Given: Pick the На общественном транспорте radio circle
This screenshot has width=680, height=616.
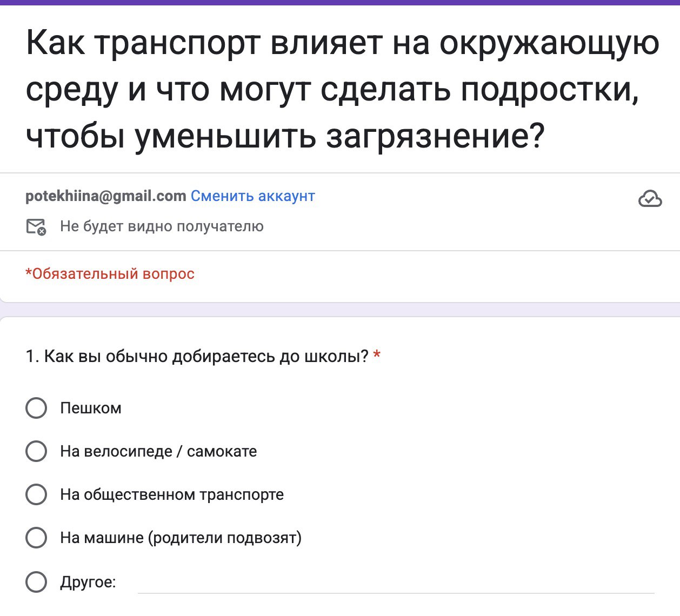Looking at the screenshot, I should tap(36, 494).
